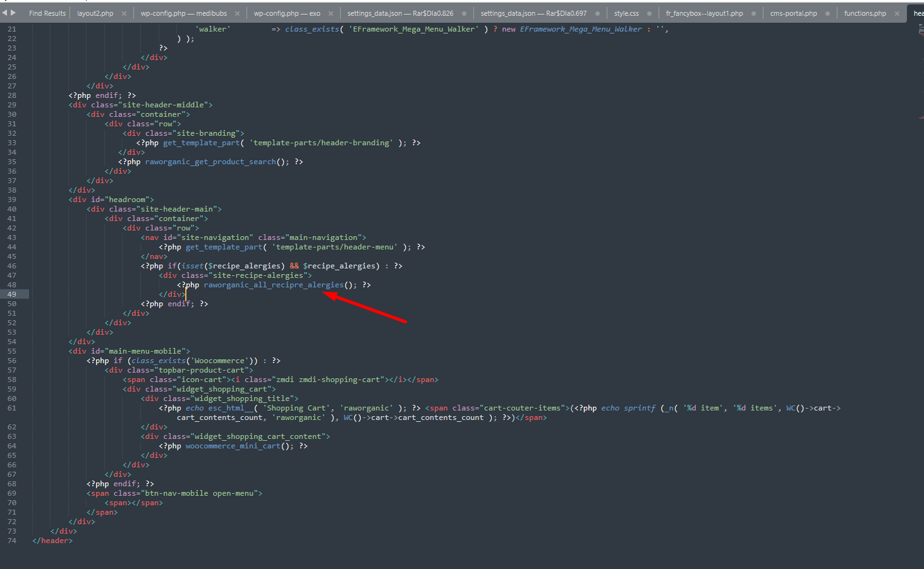924x569 pixels.
Task: Close the functions.php tab
Action: click(897, 13)
